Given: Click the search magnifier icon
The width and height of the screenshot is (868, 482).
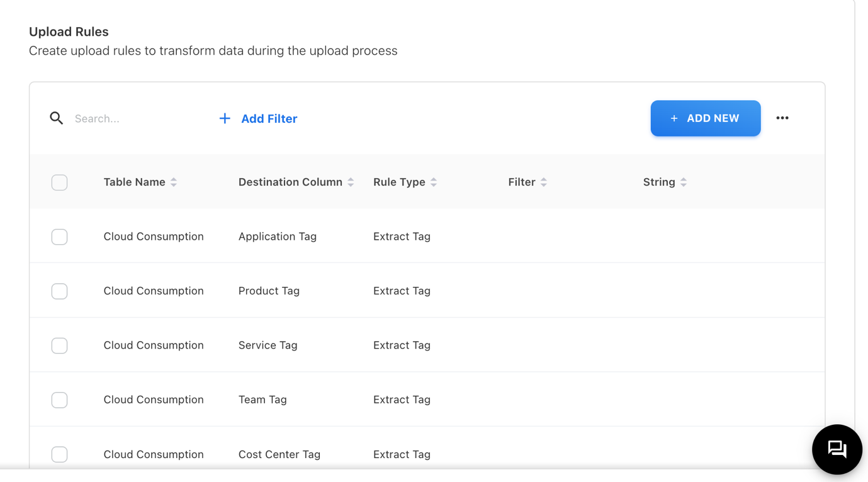Looking at the screenshot, I should [x=57, y=118].
